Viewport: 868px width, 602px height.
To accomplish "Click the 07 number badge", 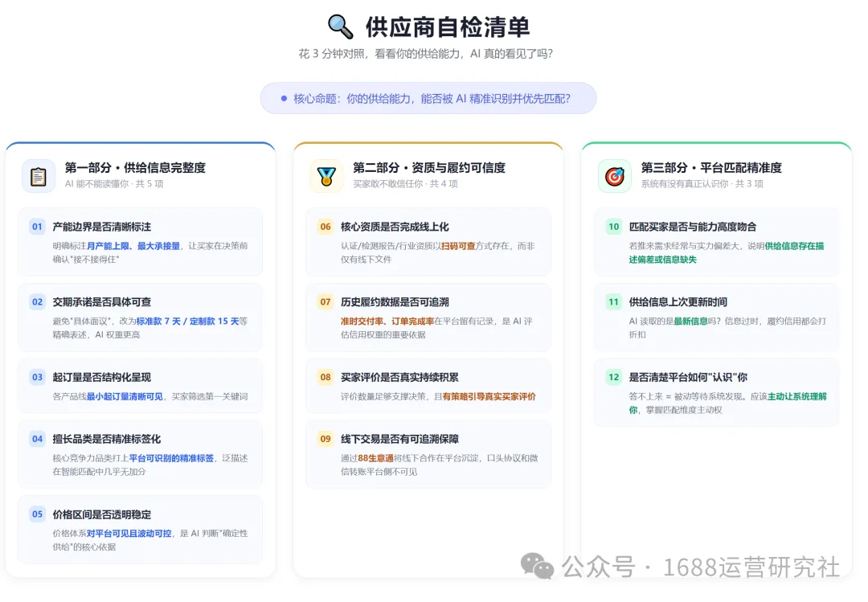I will pos(325,302).
